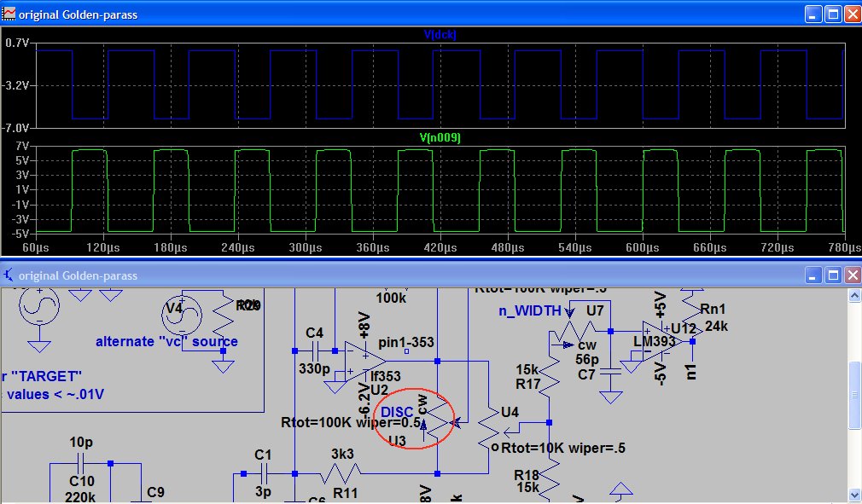Click the 100k resistor value label
862x504 pixels.
391,298
